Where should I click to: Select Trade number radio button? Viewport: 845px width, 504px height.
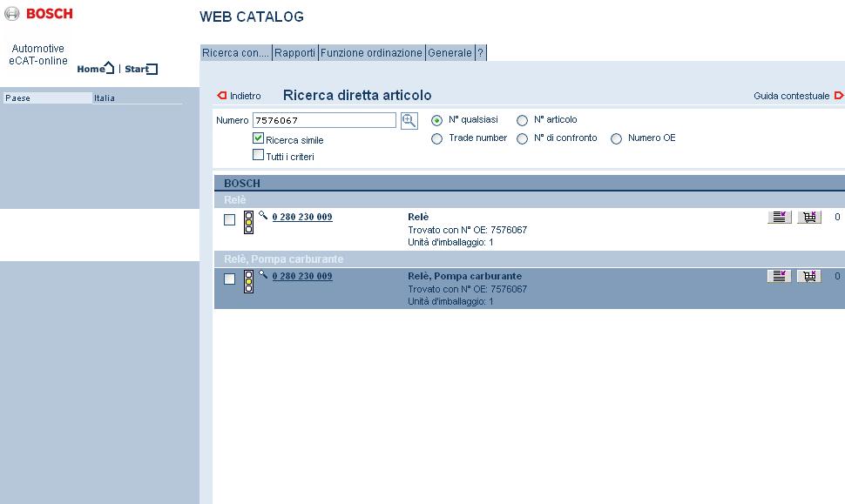(437, 139)
